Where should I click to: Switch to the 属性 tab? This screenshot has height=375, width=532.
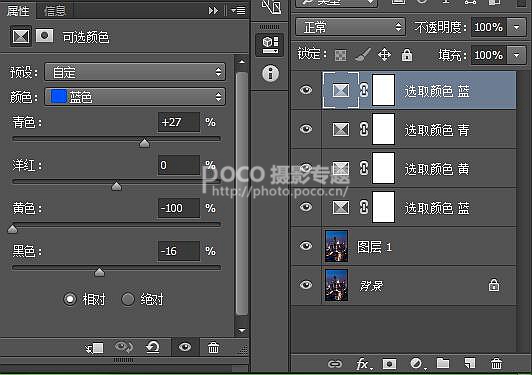pyautogui.click(x=18, y=11)
